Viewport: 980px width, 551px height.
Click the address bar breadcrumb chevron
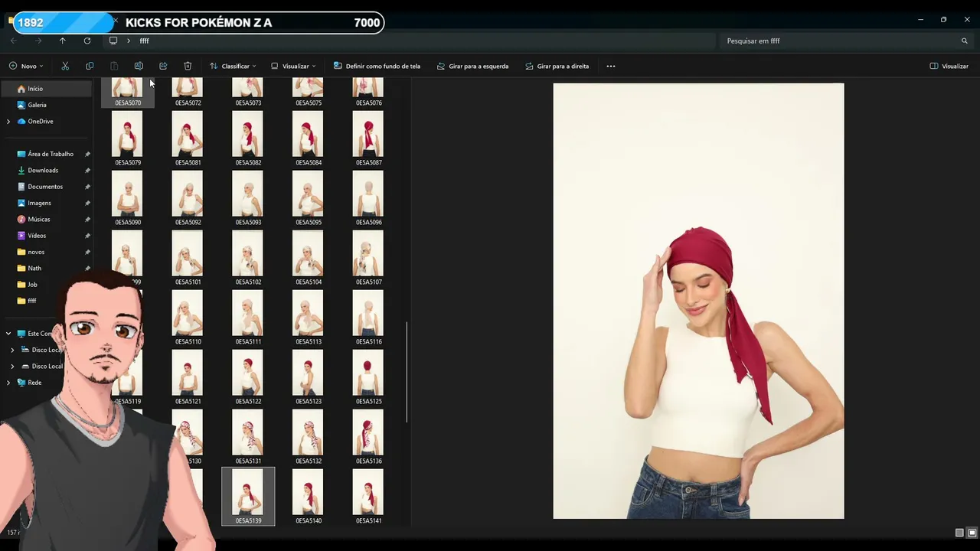tap(129, 41)
